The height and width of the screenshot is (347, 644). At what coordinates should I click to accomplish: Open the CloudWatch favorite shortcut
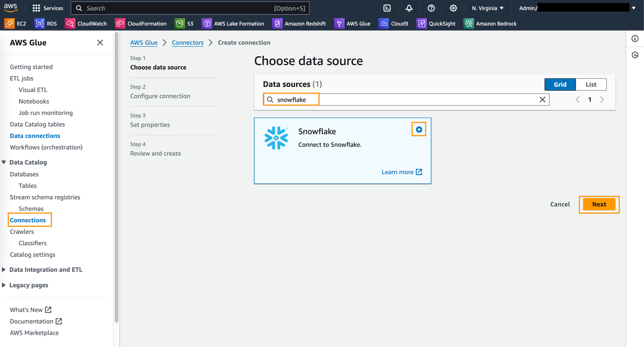[86, 23]
